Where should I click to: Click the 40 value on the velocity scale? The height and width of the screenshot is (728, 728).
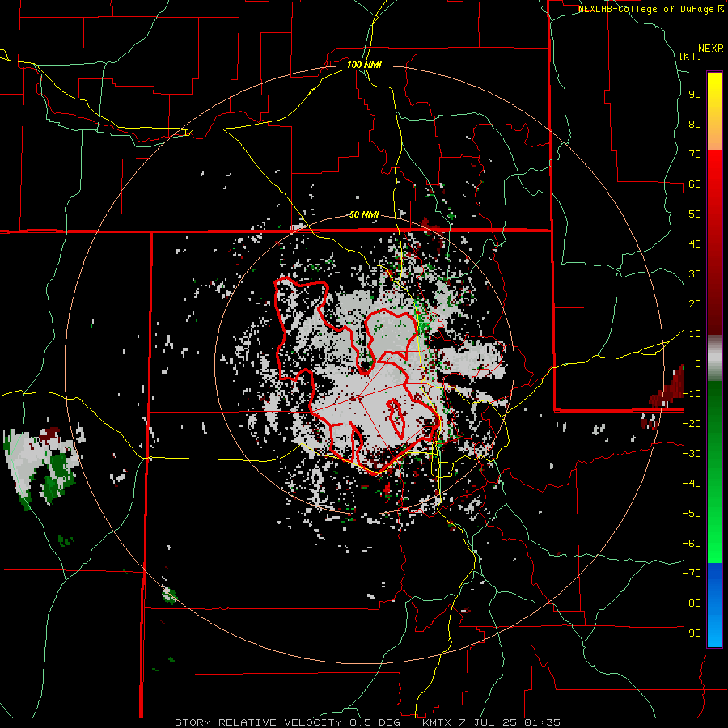pos(695,243)
